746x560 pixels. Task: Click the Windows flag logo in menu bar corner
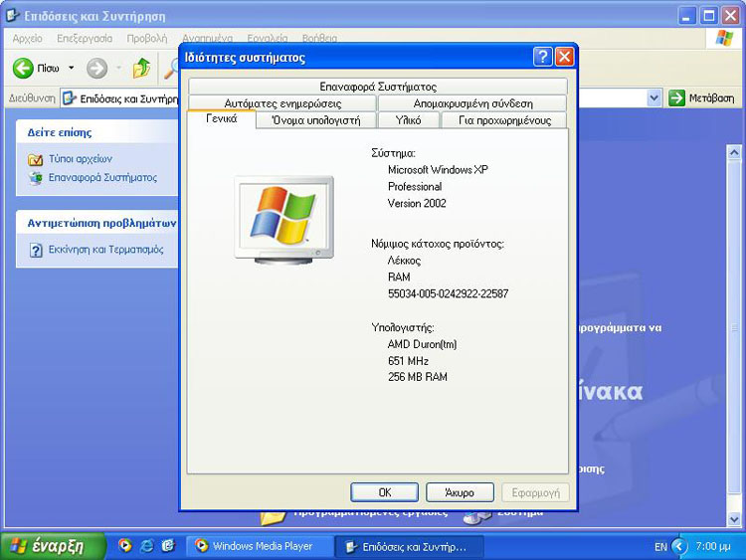(724, 38)
